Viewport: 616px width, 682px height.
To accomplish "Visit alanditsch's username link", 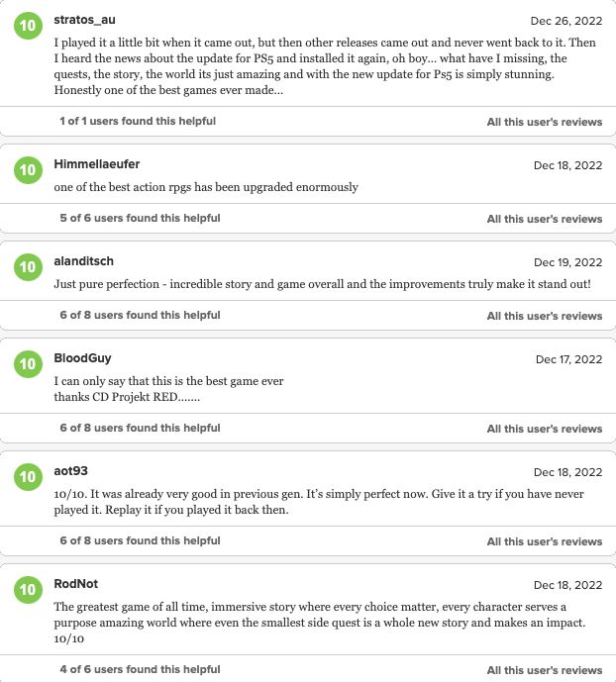I will tap(83, 261).
